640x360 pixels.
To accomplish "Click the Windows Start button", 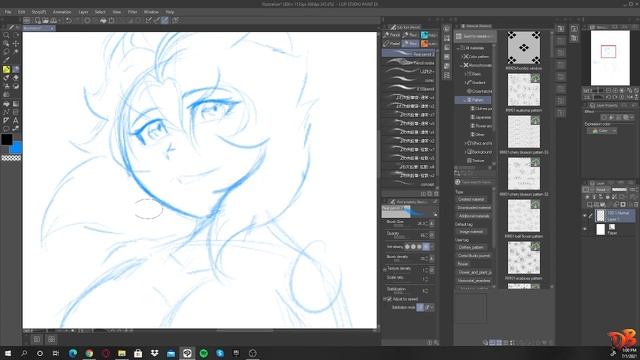I will pyautogui.click(x=8, y=353).
